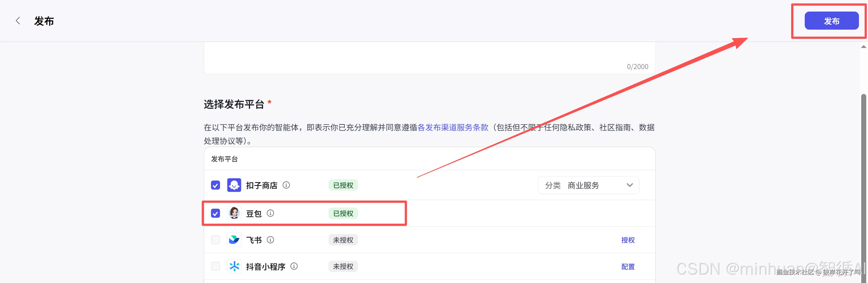
Task: Check the 飞书 checkbox
Action: (215, 240)
